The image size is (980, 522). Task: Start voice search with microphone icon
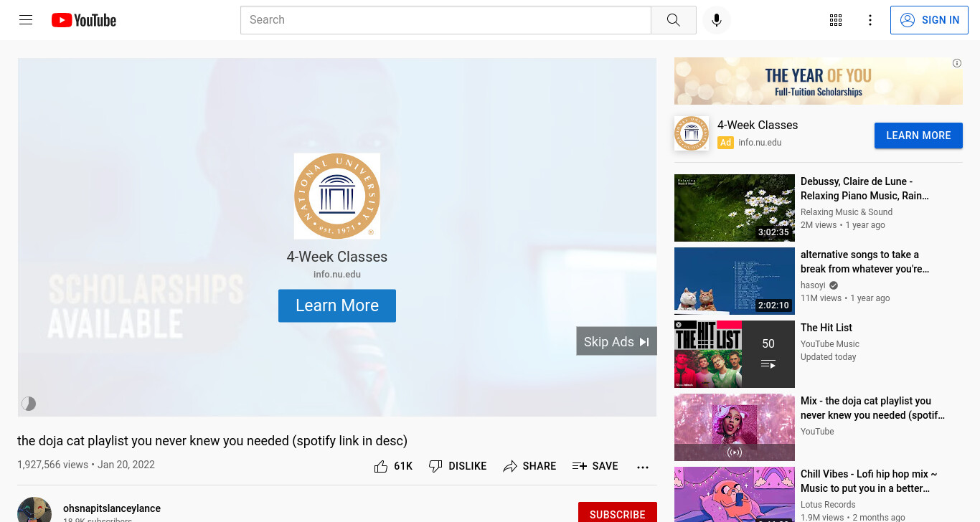[x=716, y=20]
